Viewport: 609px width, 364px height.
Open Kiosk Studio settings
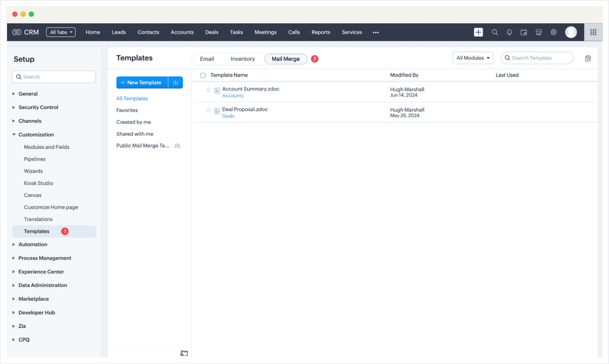pyautogui.click(x=38, y=183)
